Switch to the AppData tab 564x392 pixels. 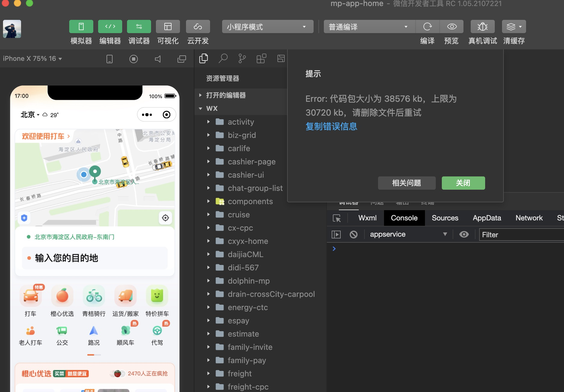click(487, 218)
